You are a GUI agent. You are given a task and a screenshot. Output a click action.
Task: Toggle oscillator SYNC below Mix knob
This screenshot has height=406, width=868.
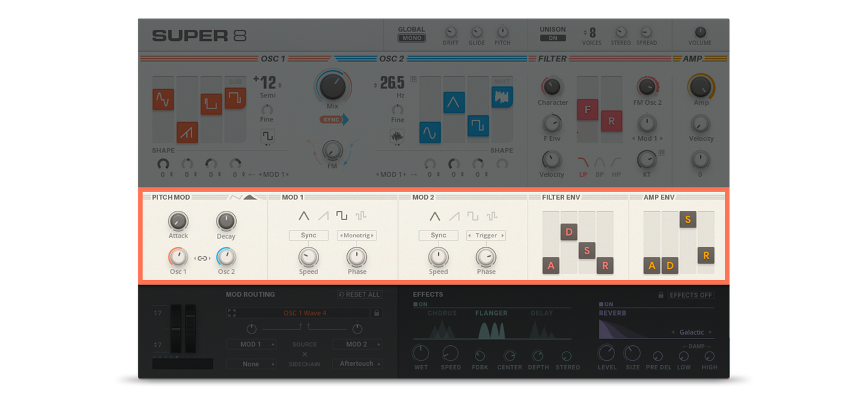[x=334, y=119]
